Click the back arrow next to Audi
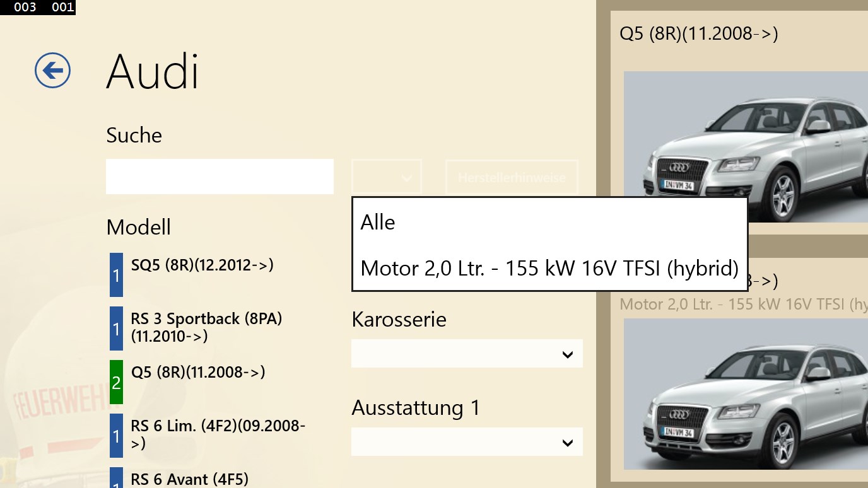Screen dimensions: 868x488 coord(52,70)
